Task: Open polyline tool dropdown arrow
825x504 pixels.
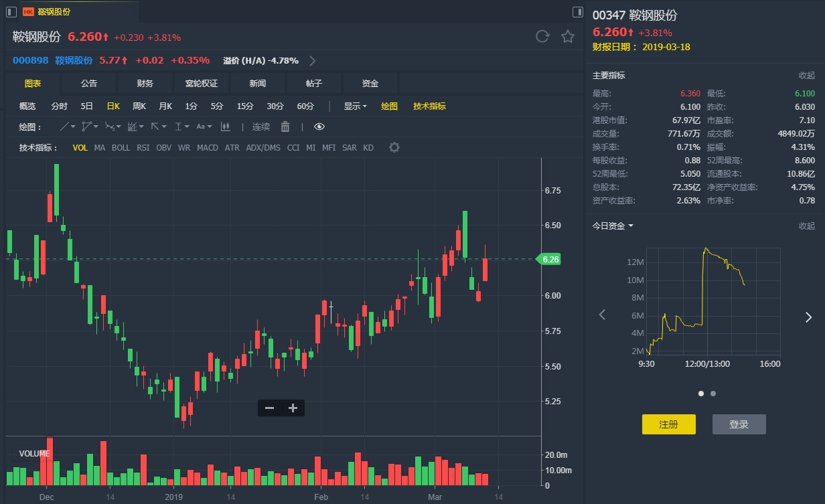Action: coord(96,127)
